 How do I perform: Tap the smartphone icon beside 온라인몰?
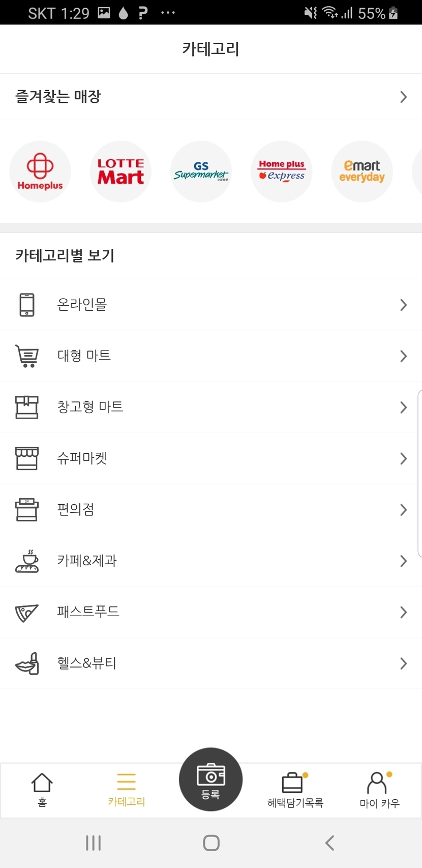point(27,305)
